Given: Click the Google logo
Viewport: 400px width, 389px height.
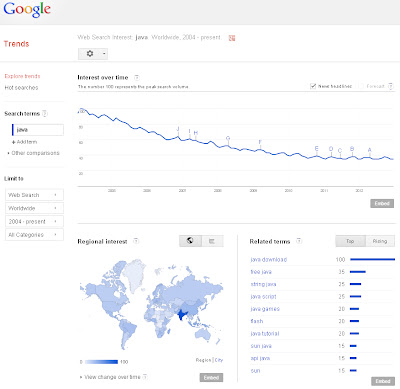Looking at the screenshot, I should click(x=27, y=10).
